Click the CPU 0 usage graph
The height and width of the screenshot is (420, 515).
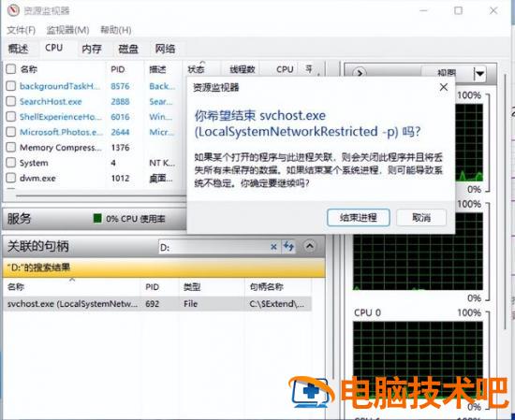(x=418, y=359)
